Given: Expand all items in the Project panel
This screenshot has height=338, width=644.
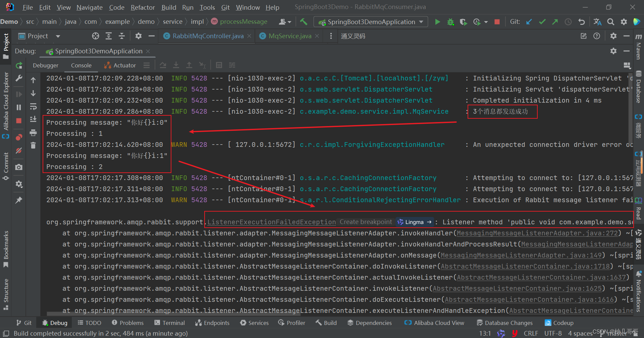Looking at the screenshot, I should [x=109, y=36].
